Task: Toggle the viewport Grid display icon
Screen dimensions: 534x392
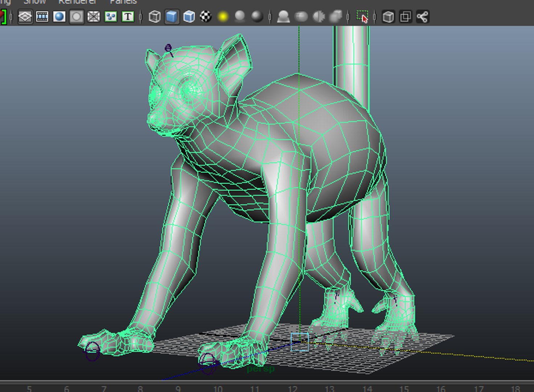Action: [x=25, y=17]
